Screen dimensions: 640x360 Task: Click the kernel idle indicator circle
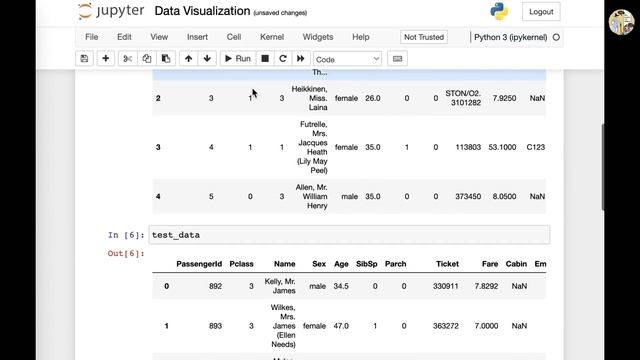pyautogui.click(x=556, y=37)
